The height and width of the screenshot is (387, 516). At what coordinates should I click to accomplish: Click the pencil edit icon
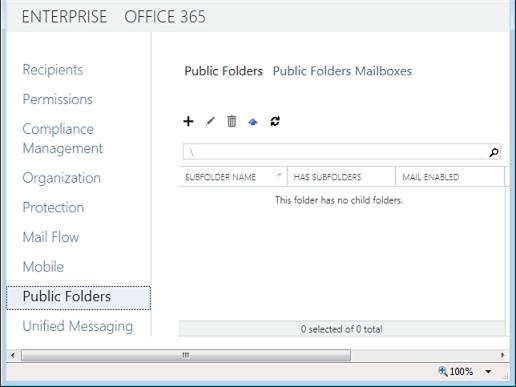point(210,121)
